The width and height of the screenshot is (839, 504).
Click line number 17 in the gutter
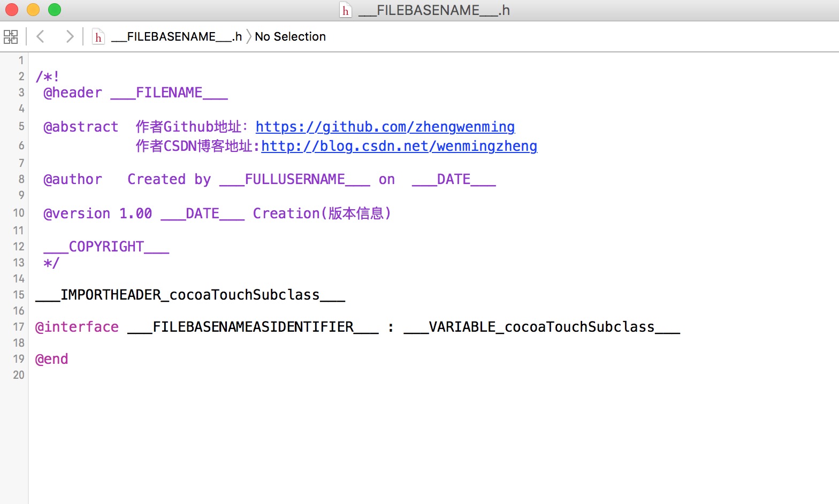pyautogui.click(x=19, y=327)
